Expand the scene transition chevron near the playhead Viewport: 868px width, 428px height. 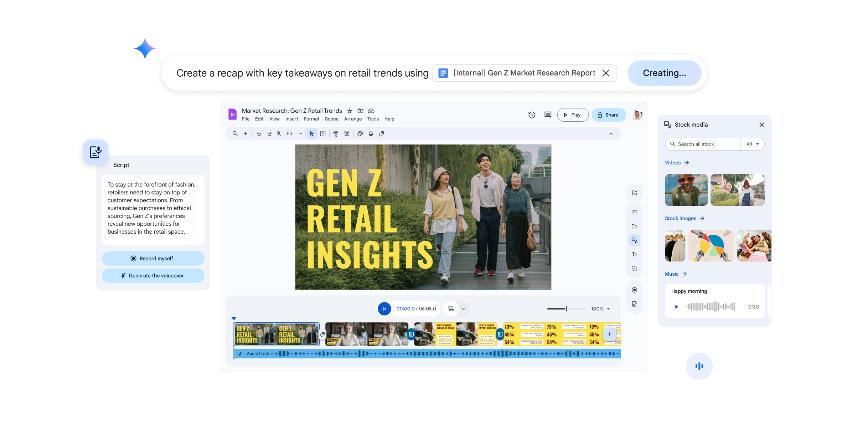coord(464,308)
